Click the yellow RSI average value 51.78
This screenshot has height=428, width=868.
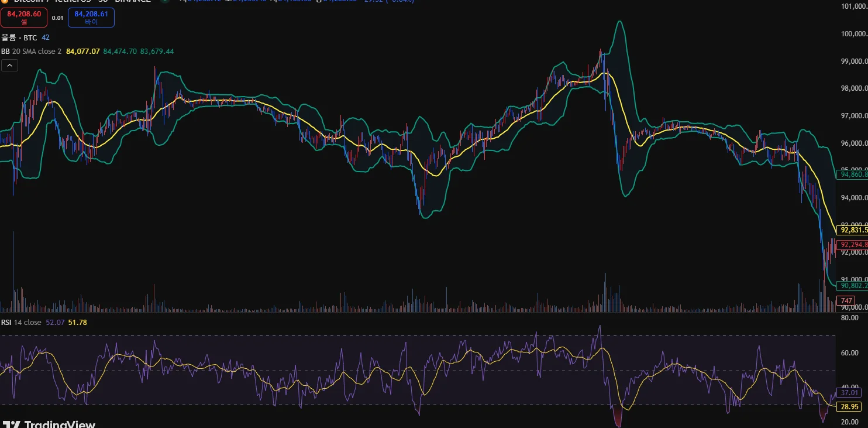(x=77, y=323)
